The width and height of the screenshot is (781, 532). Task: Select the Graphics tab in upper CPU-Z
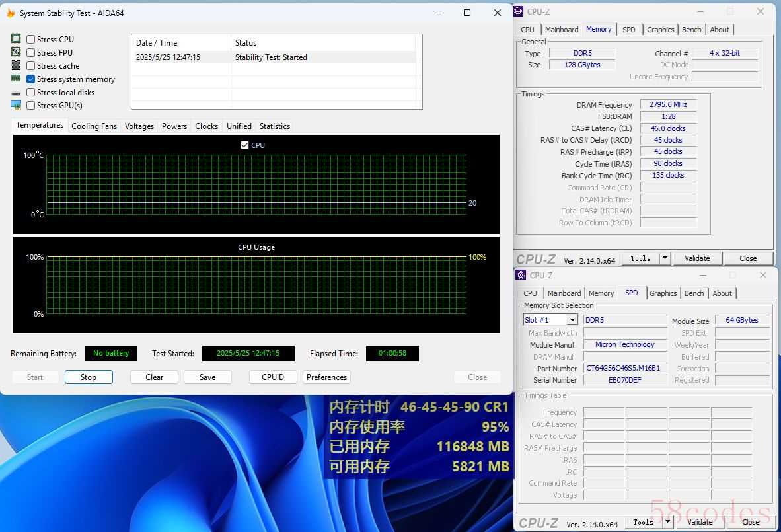660,30
